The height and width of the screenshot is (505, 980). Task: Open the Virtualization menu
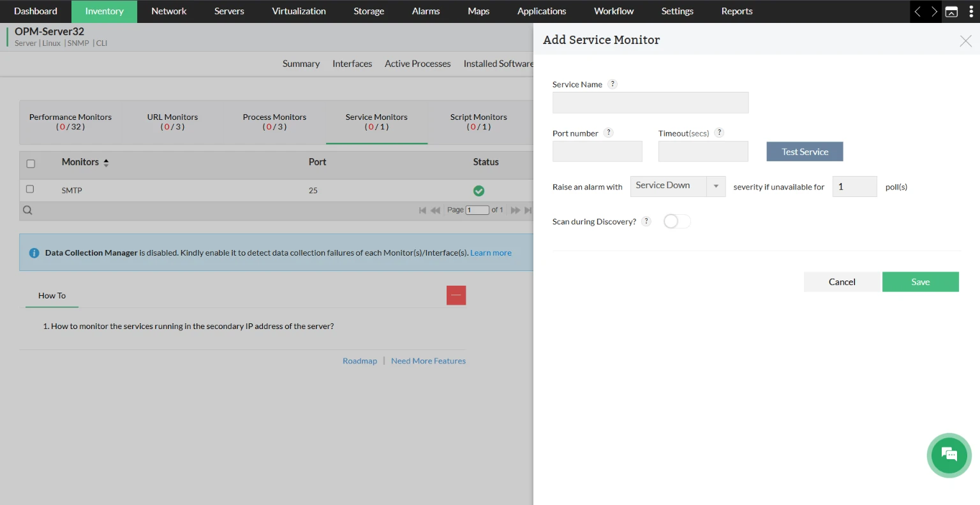[x=299, y=11]
